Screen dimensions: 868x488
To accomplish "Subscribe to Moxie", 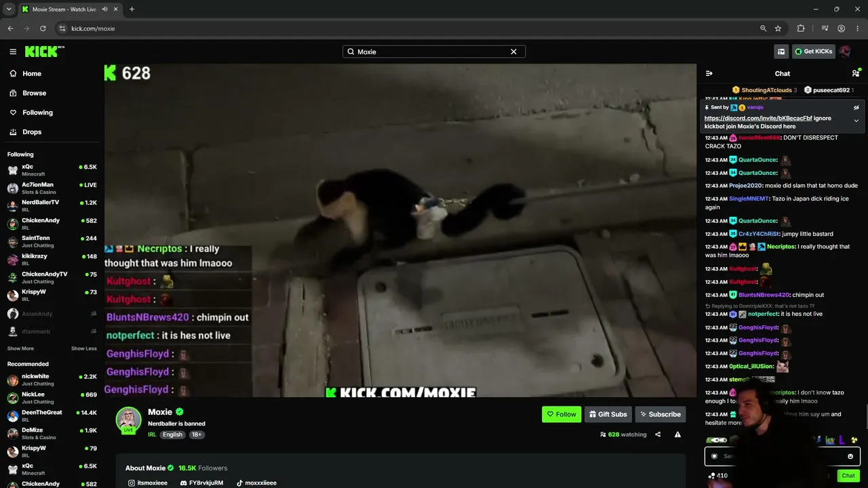I will (x=660, y=414).
